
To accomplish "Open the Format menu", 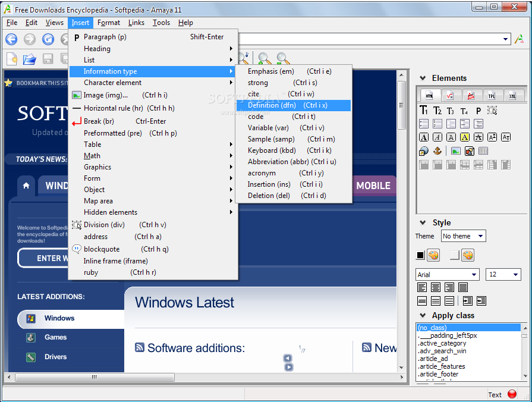I will 109,23.
